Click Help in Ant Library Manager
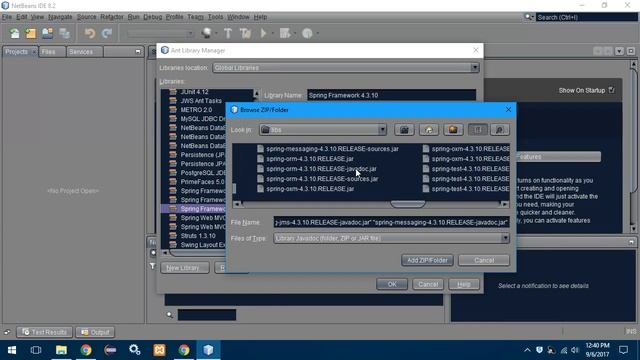Viewport: 640px width, 360px height. point(464,284)
